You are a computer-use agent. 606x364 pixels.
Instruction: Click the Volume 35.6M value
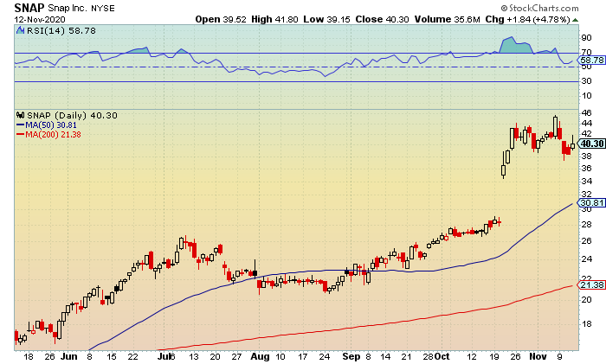[448, 19]
